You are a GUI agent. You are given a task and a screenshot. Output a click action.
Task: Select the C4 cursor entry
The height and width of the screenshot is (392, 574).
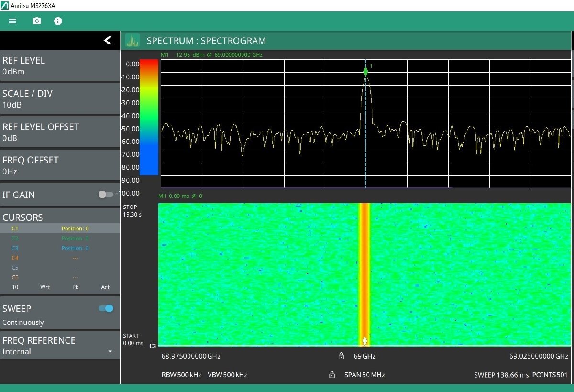60,258
